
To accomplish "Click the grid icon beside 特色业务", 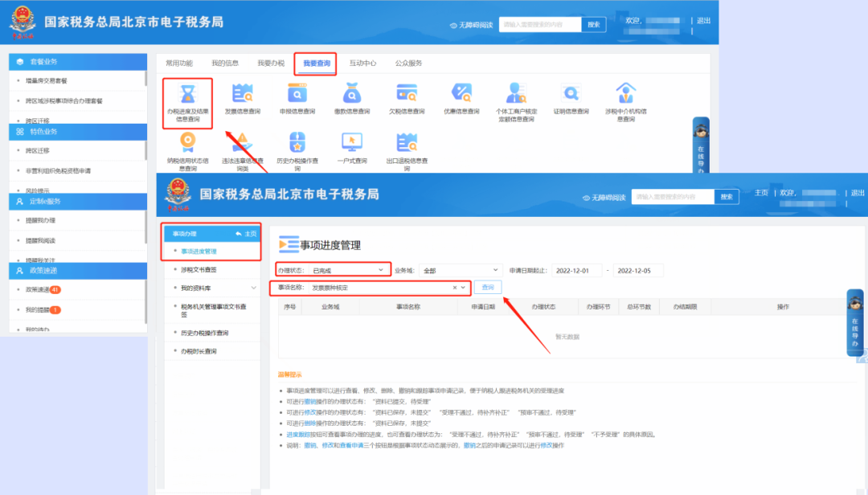I will click(20, 132).
